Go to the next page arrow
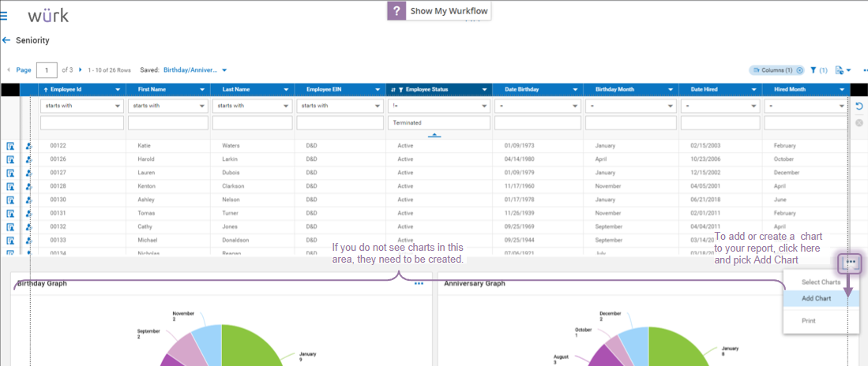Image resolution: width=868 pixels, height=366 pixels. (81, 70)
